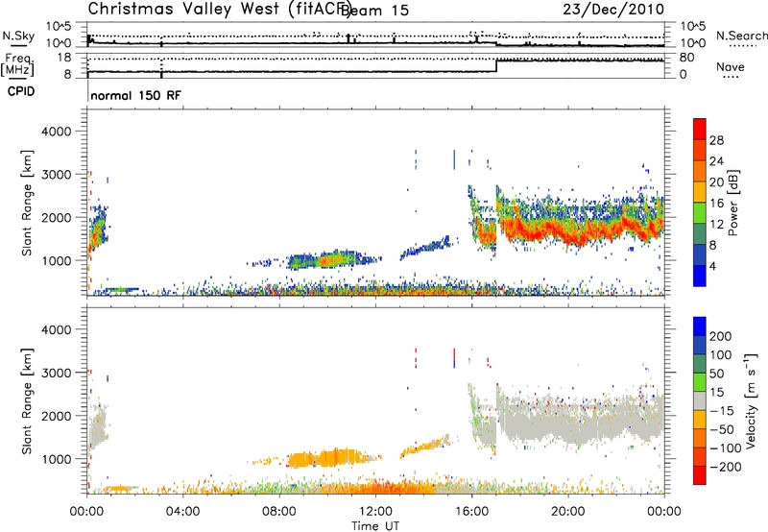Viewport: 768px width, 532px height.
Task: Click the '12:00' time tick label
Action: pyautogui.click(x=375, y=512)
